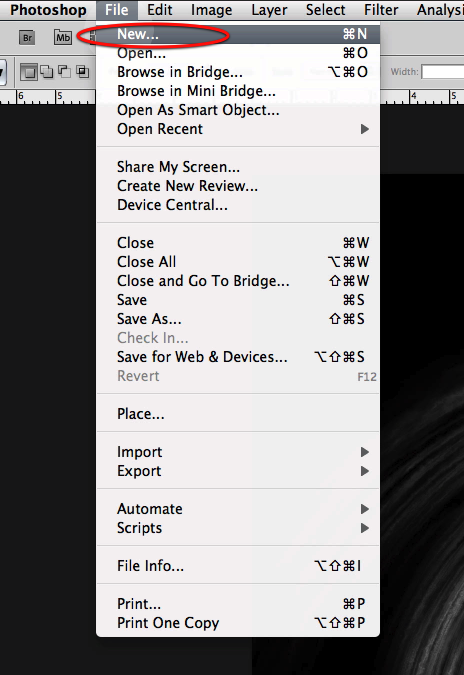Click into the Width input field
Viewport: 464px width, 675px height.
442,72
